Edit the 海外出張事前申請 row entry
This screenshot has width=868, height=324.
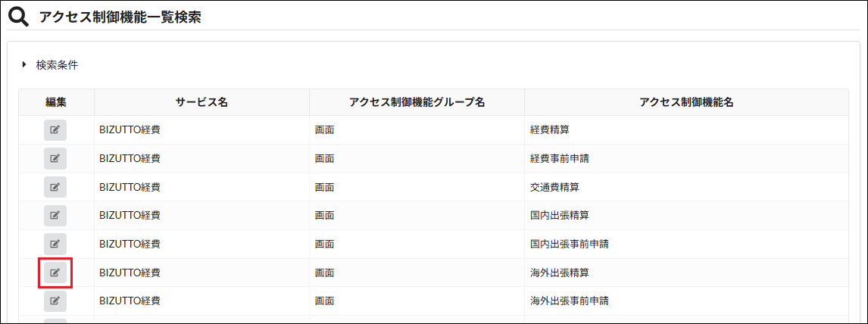[55, 301]
